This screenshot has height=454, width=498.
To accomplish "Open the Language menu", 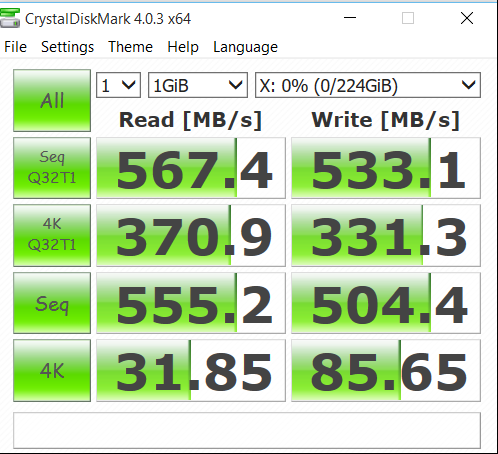I will coord(245,47).
